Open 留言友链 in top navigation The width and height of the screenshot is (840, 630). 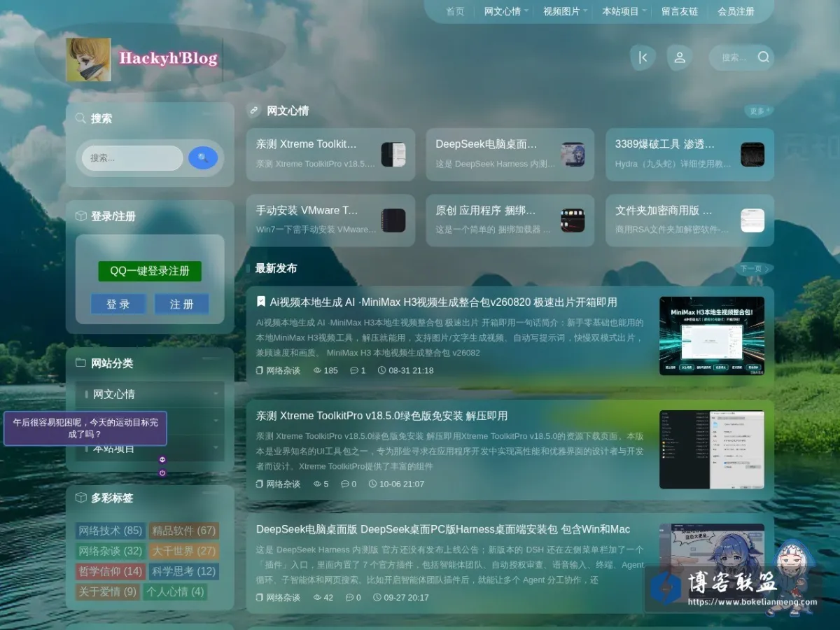(680, 11)
